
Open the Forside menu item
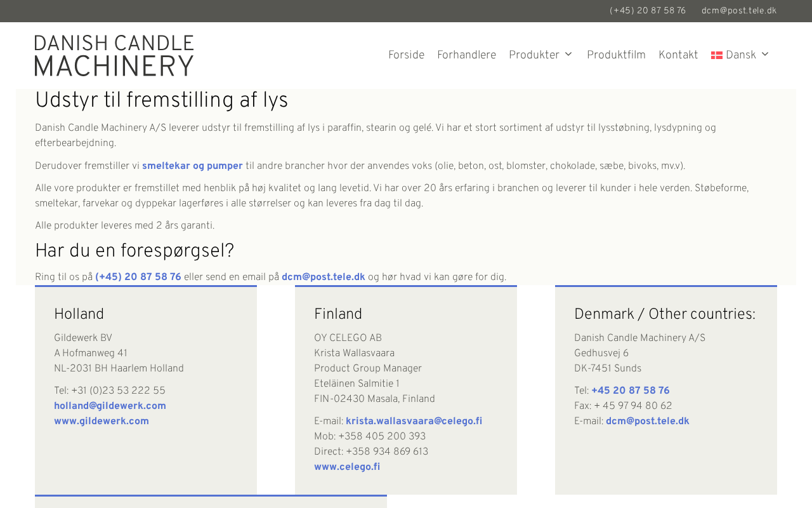(x=406, y=55)
